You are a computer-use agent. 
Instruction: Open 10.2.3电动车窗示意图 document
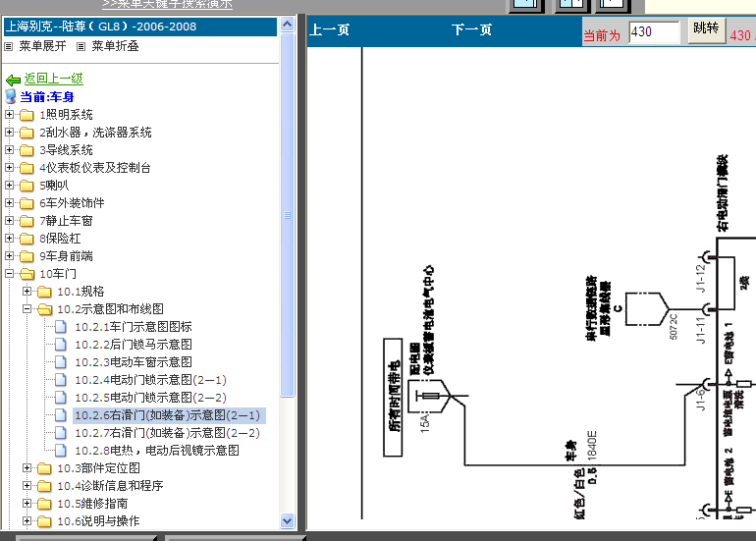134,362
